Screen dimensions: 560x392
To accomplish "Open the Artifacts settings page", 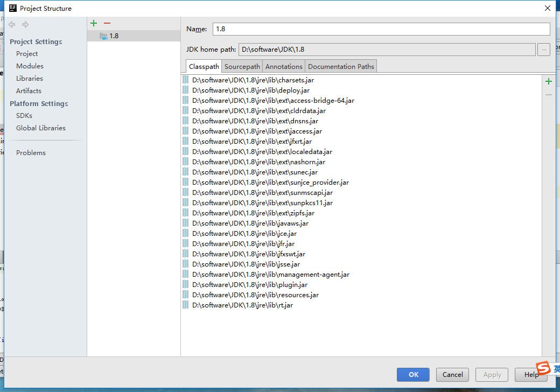I will 29,90.
